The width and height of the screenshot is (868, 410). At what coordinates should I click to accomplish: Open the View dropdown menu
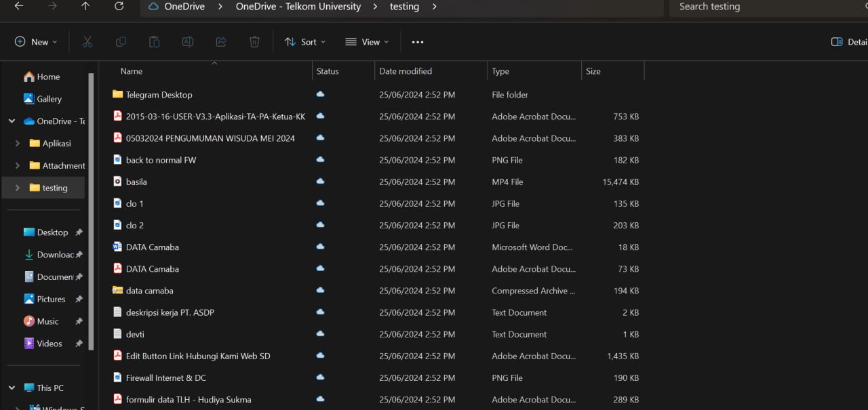367,42
